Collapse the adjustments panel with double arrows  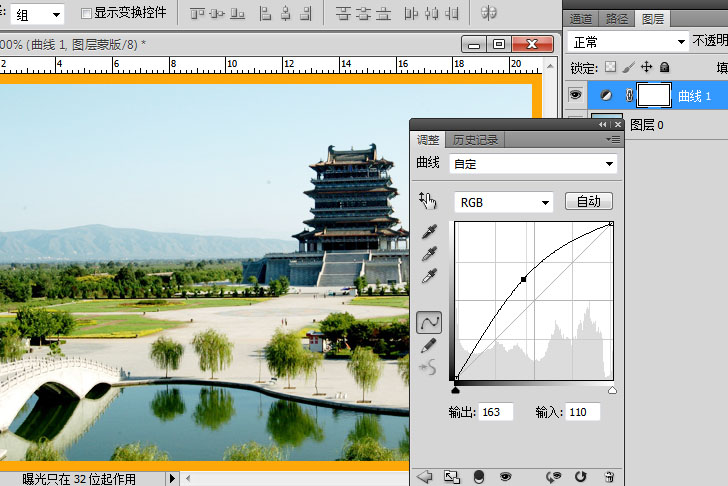pyautogui.click(x=603, y=124)
